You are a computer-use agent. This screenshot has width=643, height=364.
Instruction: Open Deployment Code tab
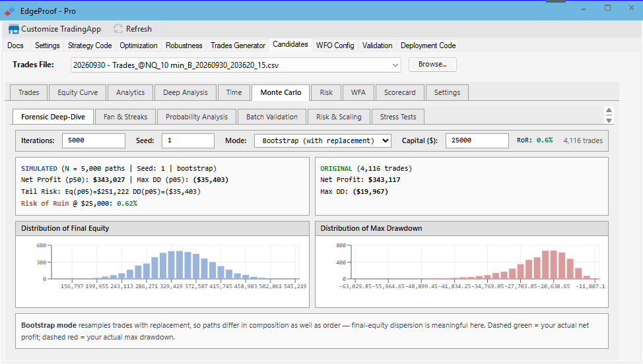pyautogui.click(x=428, y=45)
